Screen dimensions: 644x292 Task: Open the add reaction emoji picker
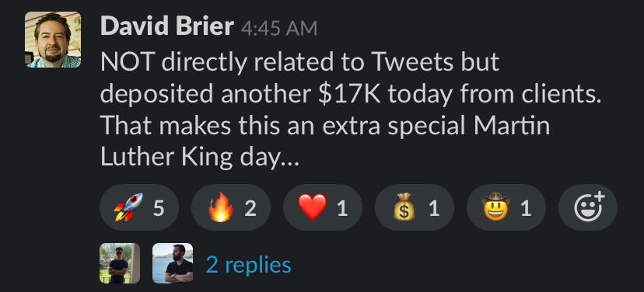(x=588, y=207)
